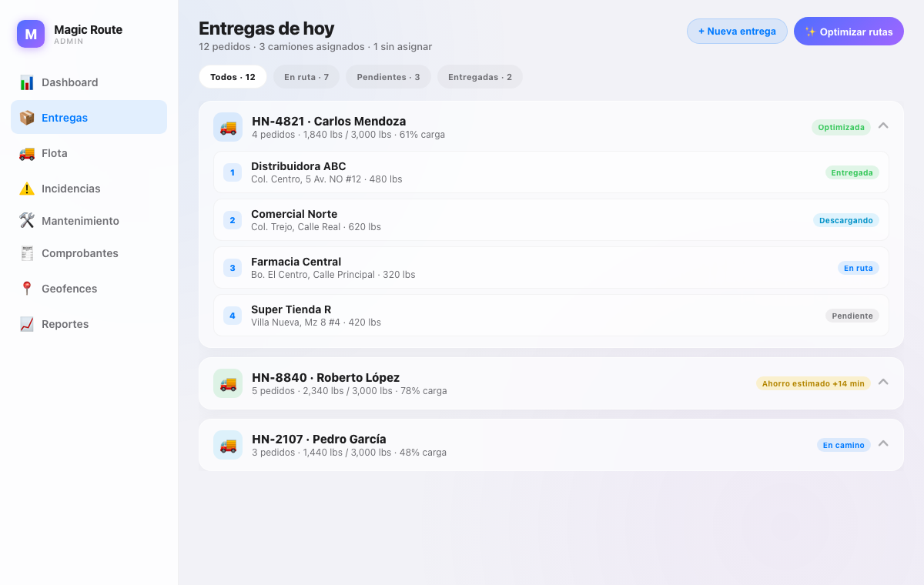Select the Todos · 12 filter tab
This screenshot has width=924, height=585.
(x=233, y=77)
